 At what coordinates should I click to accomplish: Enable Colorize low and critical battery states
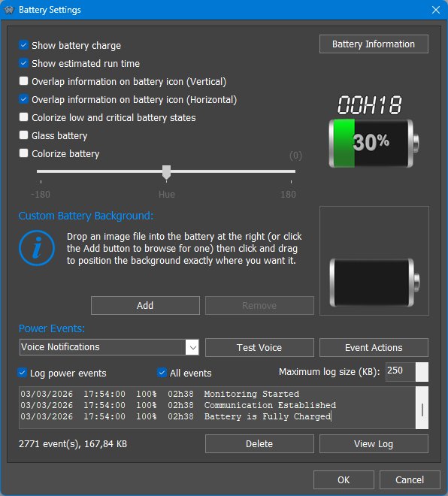coord(23,117)
